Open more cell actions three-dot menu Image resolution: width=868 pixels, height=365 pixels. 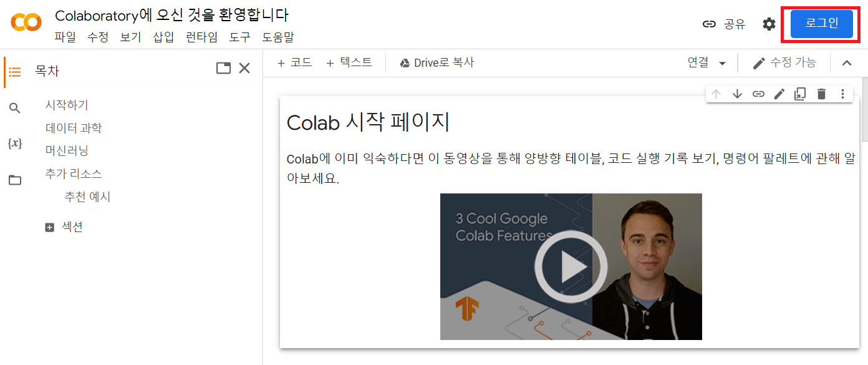click(842, 94)
